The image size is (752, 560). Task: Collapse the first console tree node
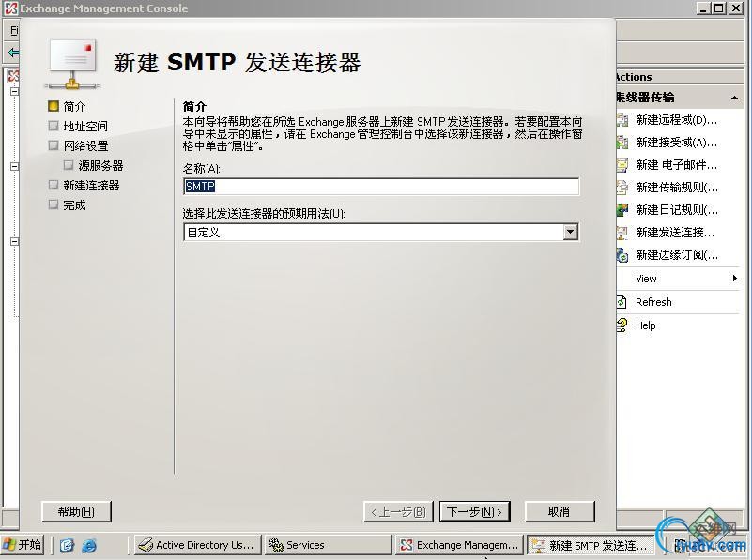14,91
